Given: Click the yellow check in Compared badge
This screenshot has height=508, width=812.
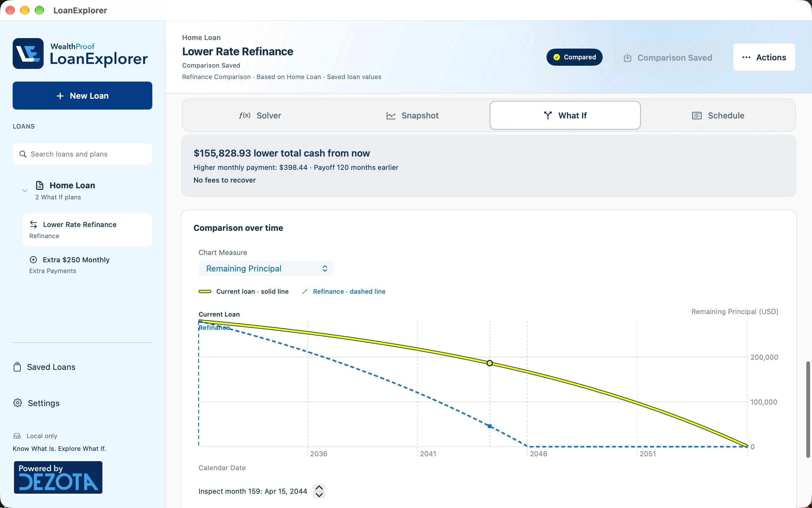Looking at the screenshot, I should click(x=557, y=57).
